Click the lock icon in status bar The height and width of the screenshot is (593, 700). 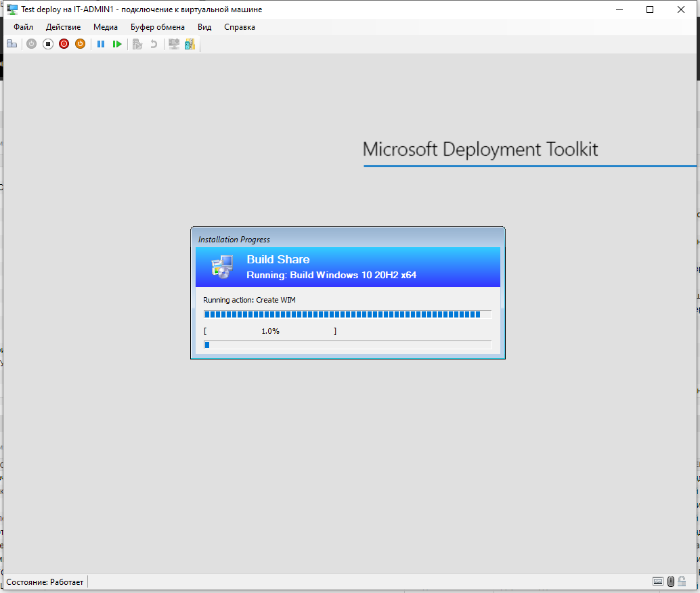682,581
